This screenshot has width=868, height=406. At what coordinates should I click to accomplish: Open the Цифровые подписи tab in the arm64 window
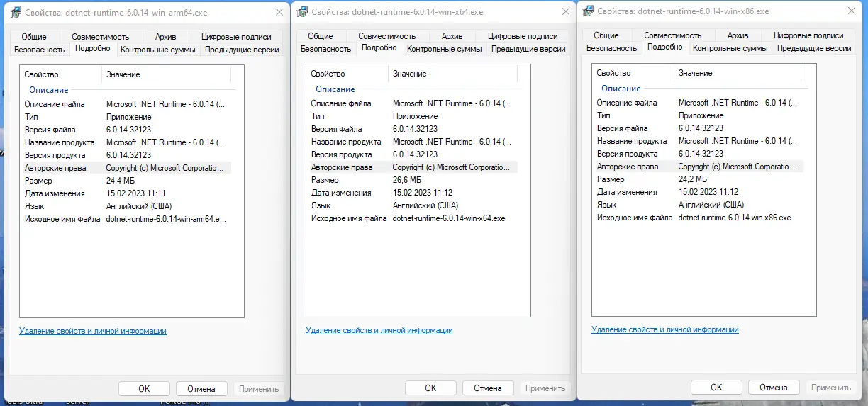pyautogui.click(x=236, y=37)
